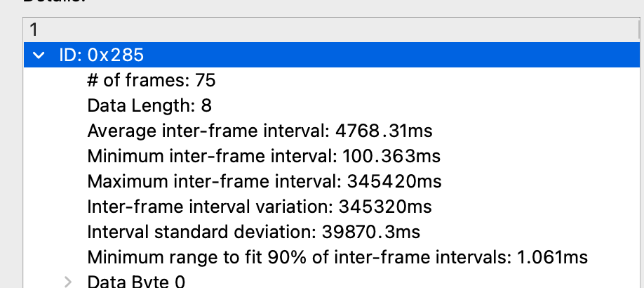Select the Inter-frame interval variation label

click(x=210, y=207)
